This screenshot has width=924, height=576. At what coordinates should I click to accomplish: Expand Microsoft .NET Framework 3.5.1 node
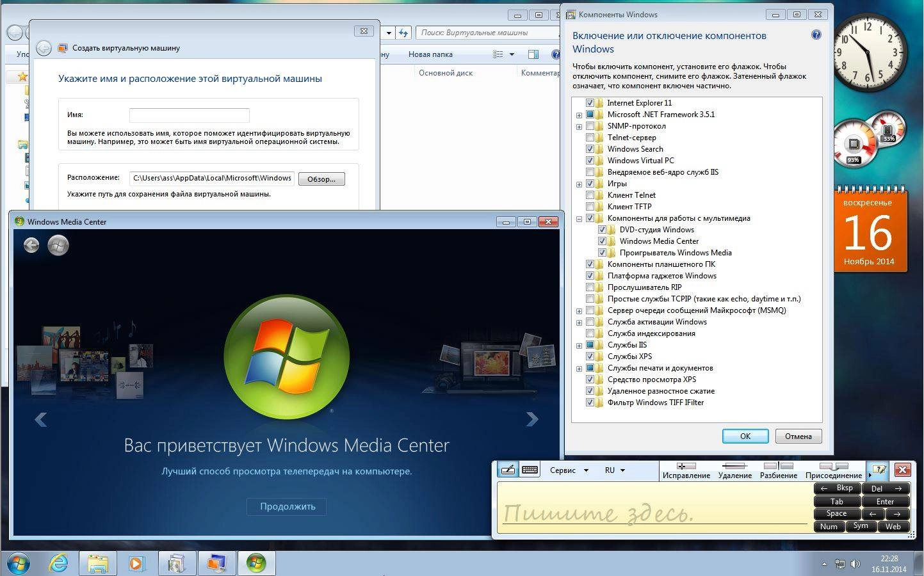click(x=579, y=115)
